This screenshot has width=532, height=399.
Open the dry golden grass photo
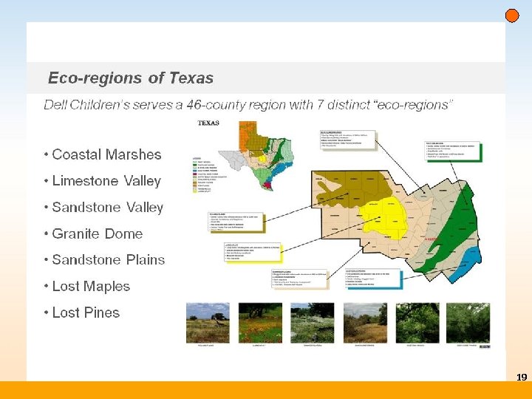pos(365,323)
